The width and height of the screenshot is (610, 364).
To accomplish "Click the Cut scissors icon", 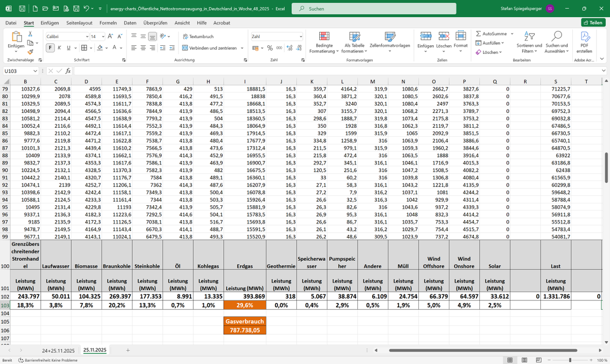I will pyautogui.click(x=30, y=34).
